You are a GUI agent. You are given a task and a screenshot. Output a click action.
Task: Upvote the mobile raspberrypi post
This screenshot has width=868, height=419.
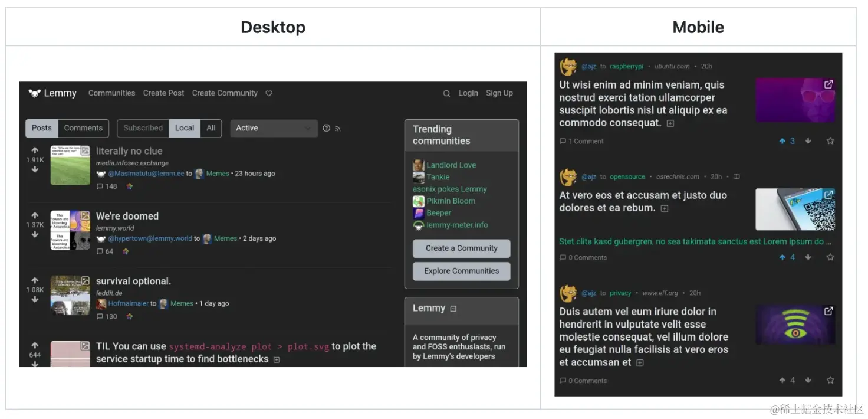click(782, 141)
